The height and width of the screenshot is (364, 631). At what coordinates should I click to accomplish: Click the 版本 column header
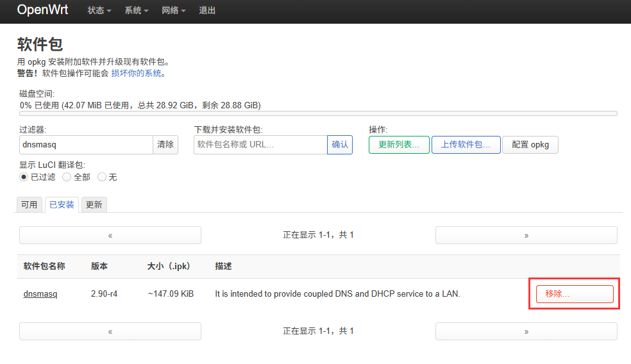[99, 266]
